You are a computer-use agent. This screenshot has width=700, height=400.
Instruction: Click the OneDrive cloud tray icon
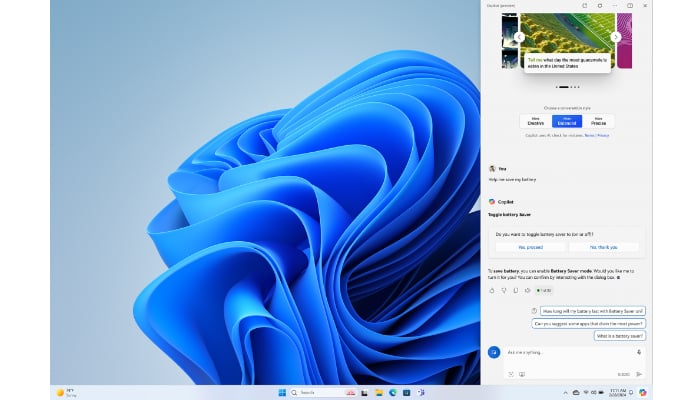pos(576,392)
